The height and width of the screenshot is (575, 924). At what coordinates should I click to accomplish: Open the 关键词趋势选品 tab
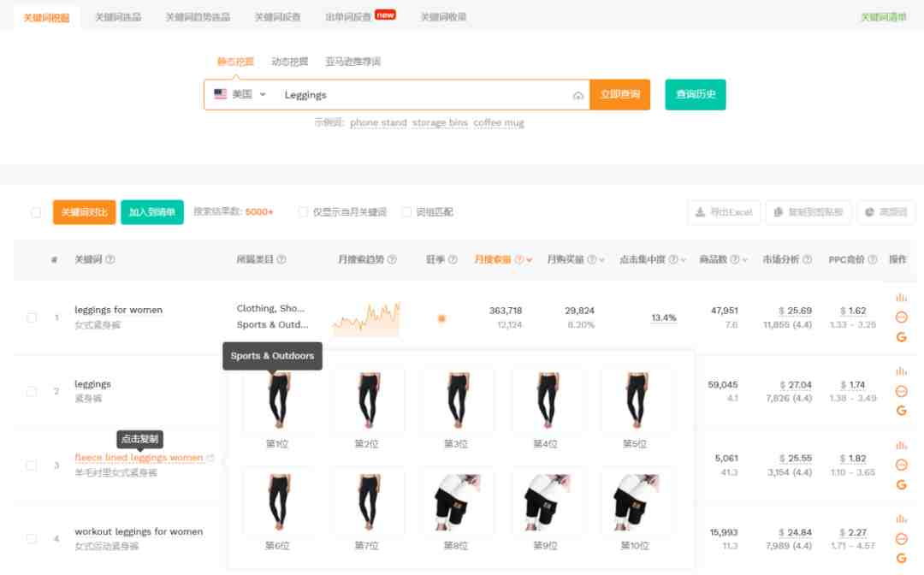[x=198, y=17]
